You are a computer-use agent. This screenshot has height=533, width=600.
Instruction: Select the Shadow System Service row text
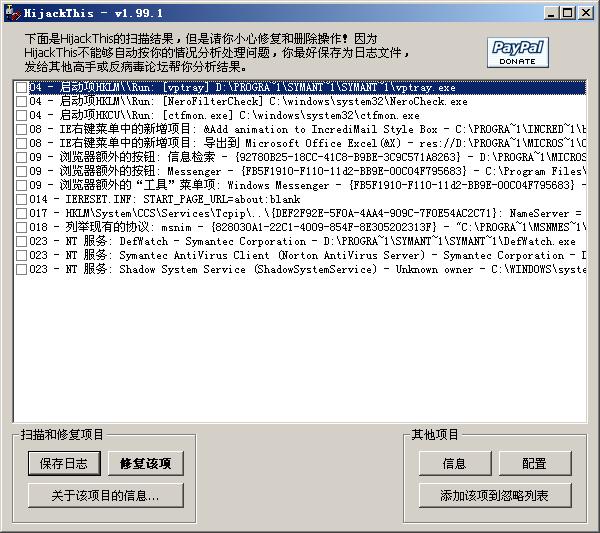307,269
